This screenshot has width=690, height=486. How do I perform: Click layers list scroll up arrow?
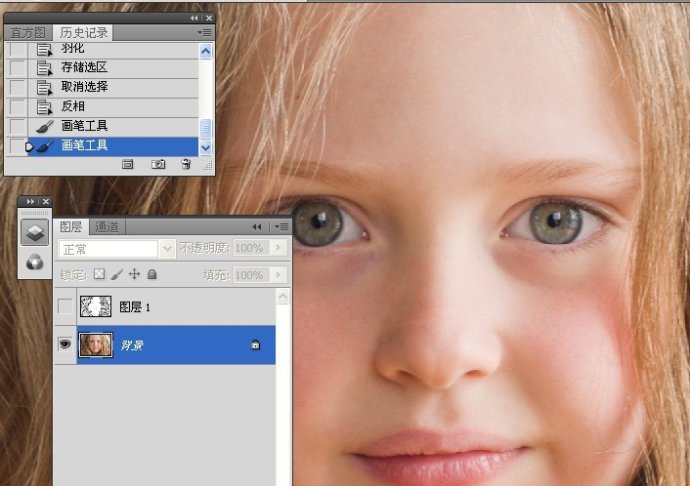click(283, 297)
